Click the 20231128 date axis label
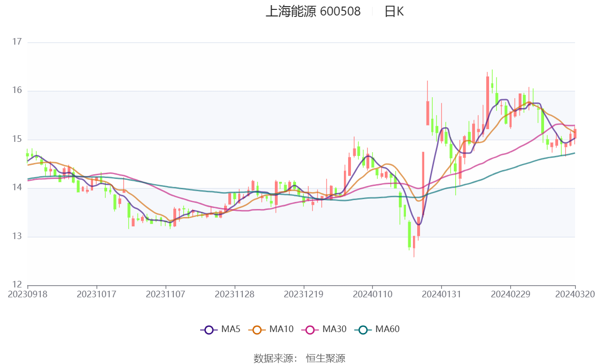 tap(235, 294)
